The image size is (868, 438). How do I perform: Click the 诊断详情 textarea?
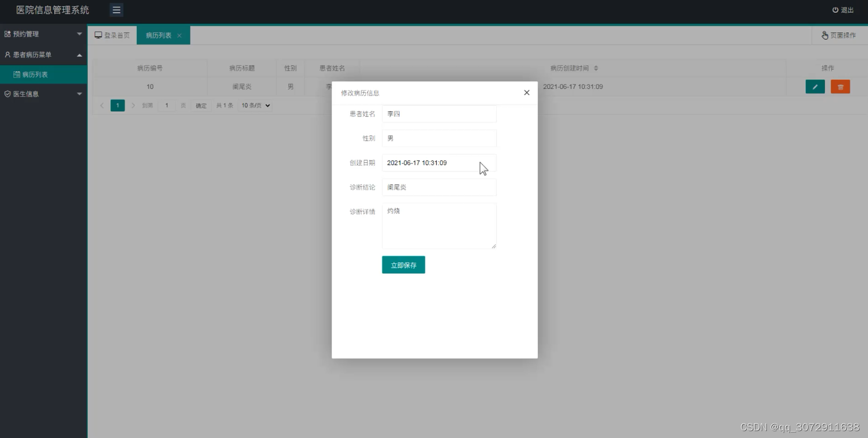coord(439,226)
